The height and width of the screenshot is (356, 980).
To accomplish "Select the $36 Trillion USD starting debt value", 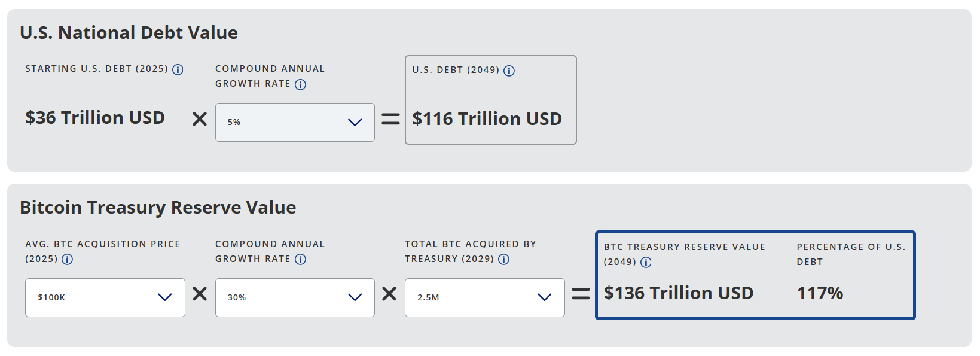I will pyautogui.click(x=95, y=118).
